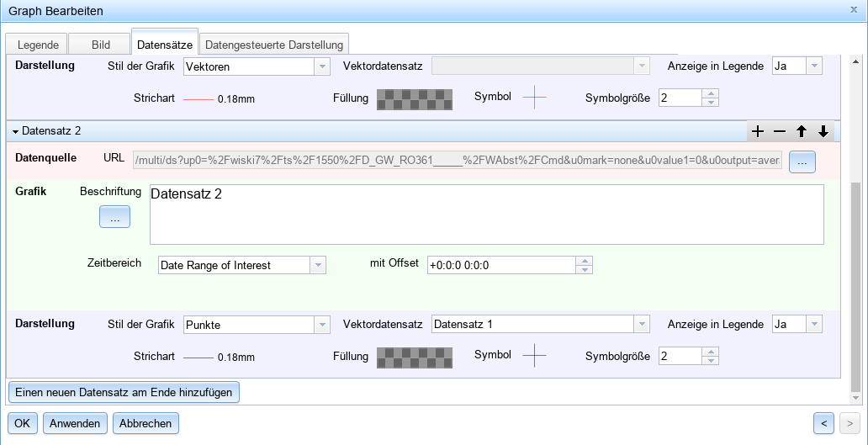Click the minus icon to remove Datensatz 2

[780, 131]
